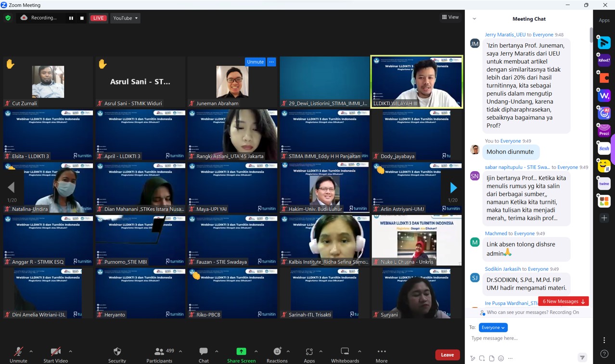This screenshot has width=615, height=364.
Task: Click the red LIVE indicator
Action: coord(98,18)
